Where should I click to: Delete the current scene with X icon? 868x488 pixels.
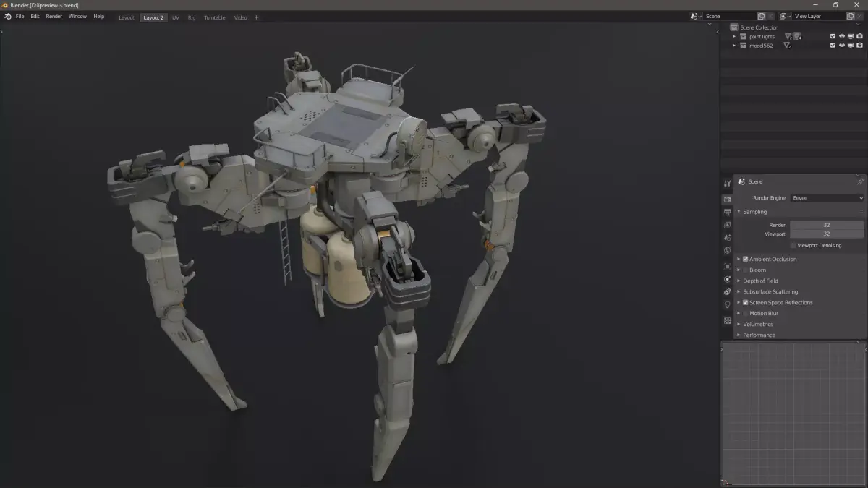click(x=770, y=16)
